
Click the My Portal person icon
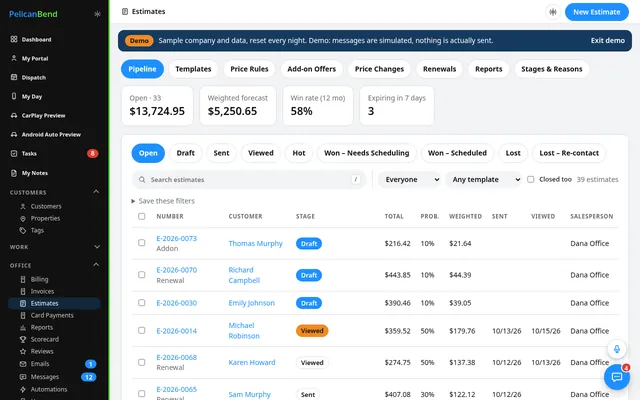click(x=14, y=58)
